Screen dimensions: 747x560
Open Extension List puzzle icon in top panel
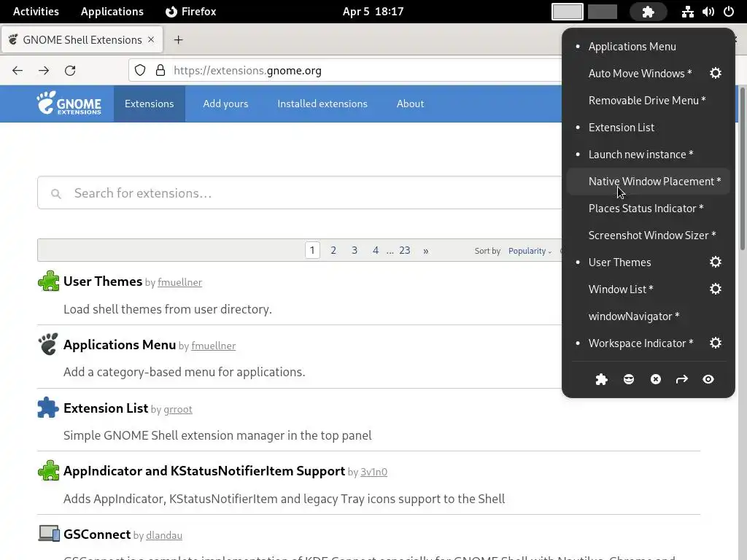[648, 12]
